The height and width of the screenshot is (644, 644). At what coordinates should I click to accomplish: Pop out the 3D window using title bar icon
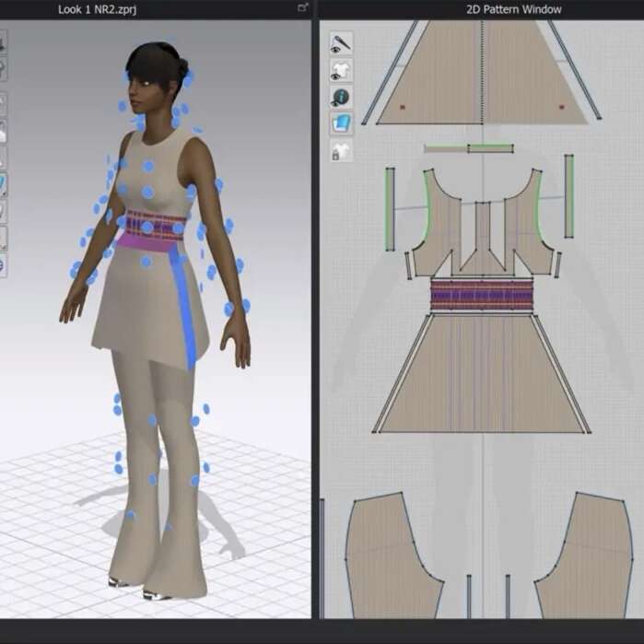pyautogui.click(x=302, y=7)
